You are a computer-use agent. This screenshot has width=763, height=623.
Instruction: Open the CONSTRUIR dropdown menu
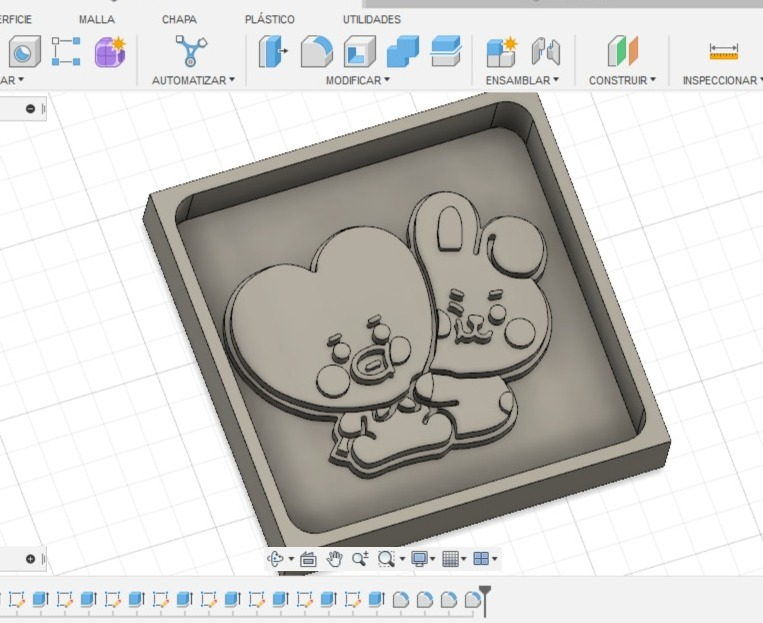[622, 80]
